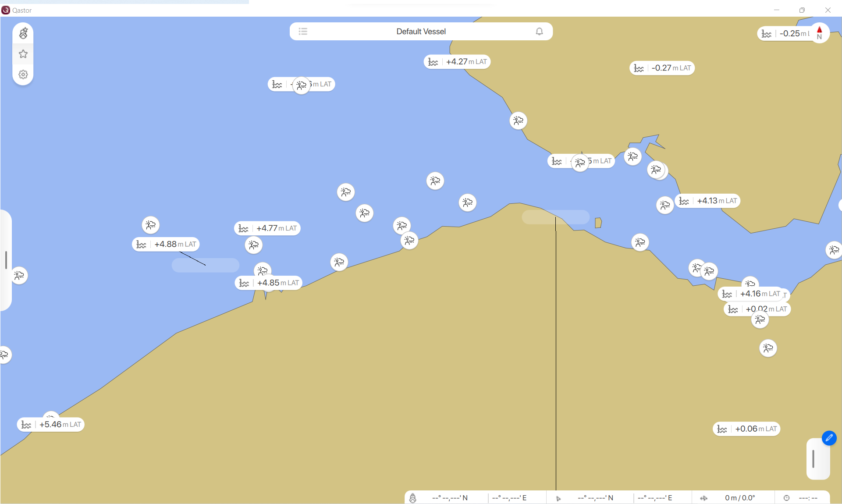Select the -0.27 m LAT tide station
Viewport: 842px width, 504px height.
click(x=662, y=68)
